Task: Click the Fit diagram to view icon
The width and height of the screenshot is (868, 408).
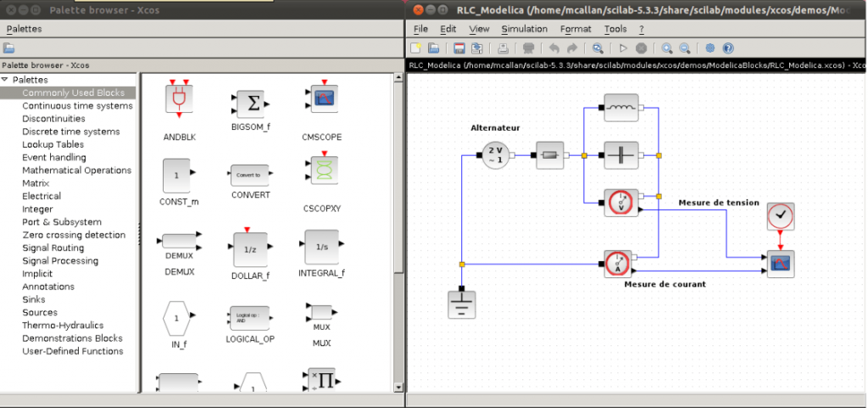Action: click(x=598, y=48)
